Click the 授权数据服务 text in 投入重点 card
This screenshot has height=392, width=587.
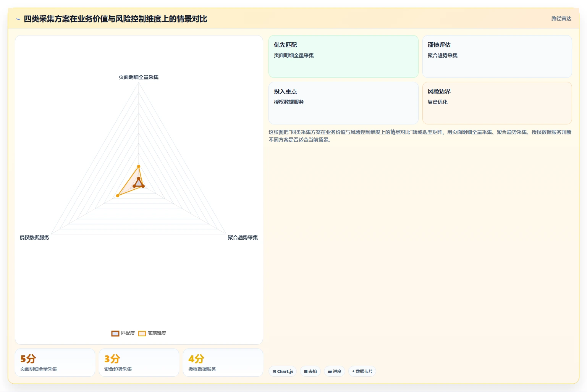(x=289, y=102)
